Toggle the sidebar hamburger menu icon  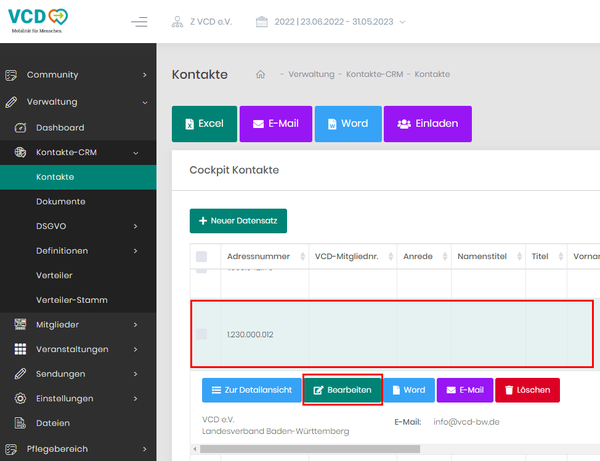[139, 22]
